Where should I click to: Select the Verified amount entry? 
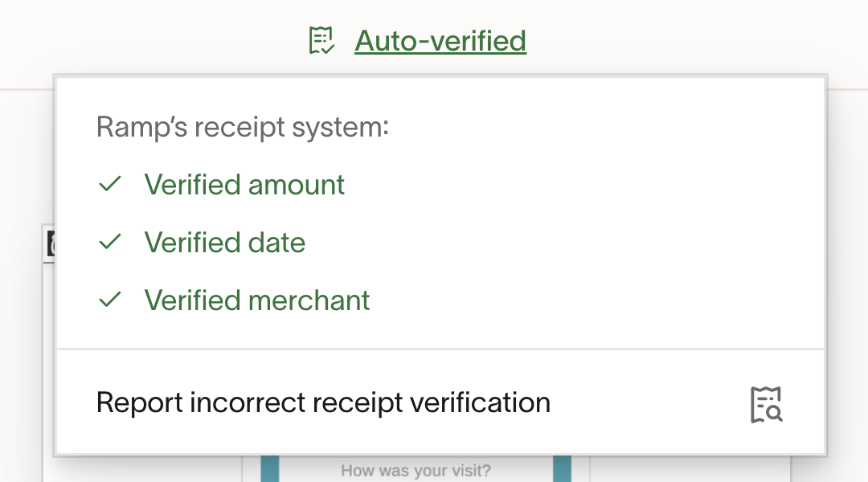244,184
